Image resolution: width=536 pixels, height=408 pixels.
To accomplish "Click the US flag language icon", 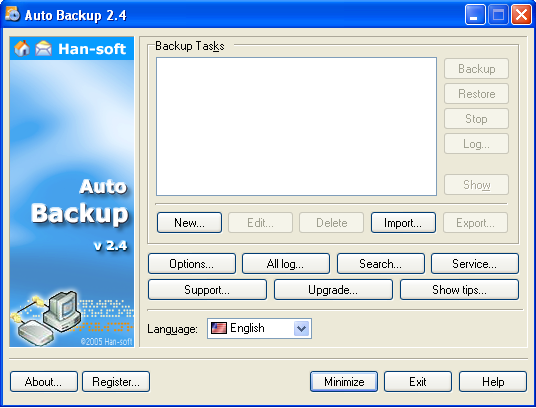I will click(219, 328).
